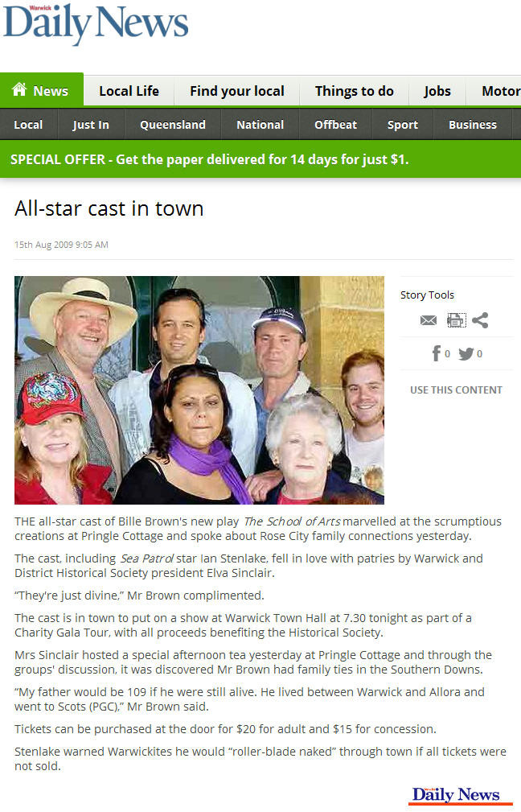Viewport: 521px width, 812px height.
Task: Open the Warwick Daily News header logo
Action: [x=96, y=24]
